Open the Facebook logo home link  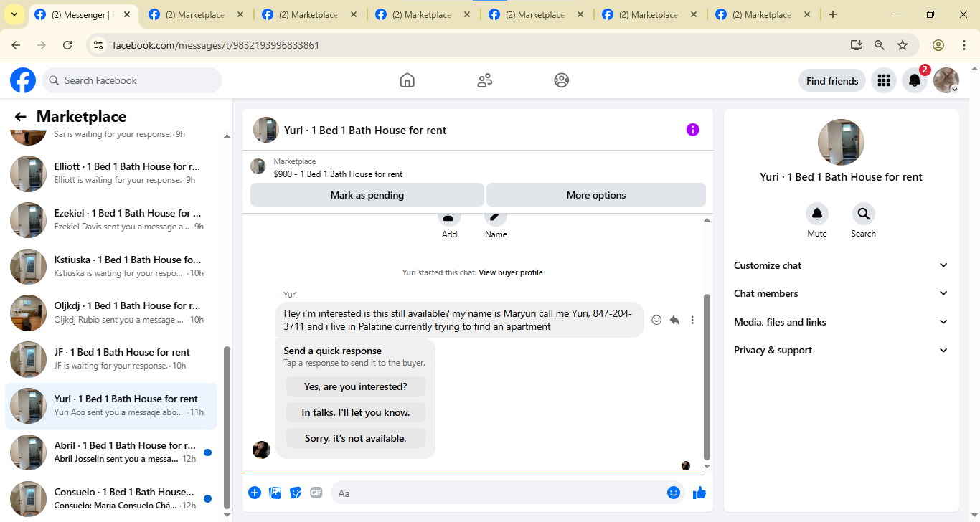tap(23, 80)
